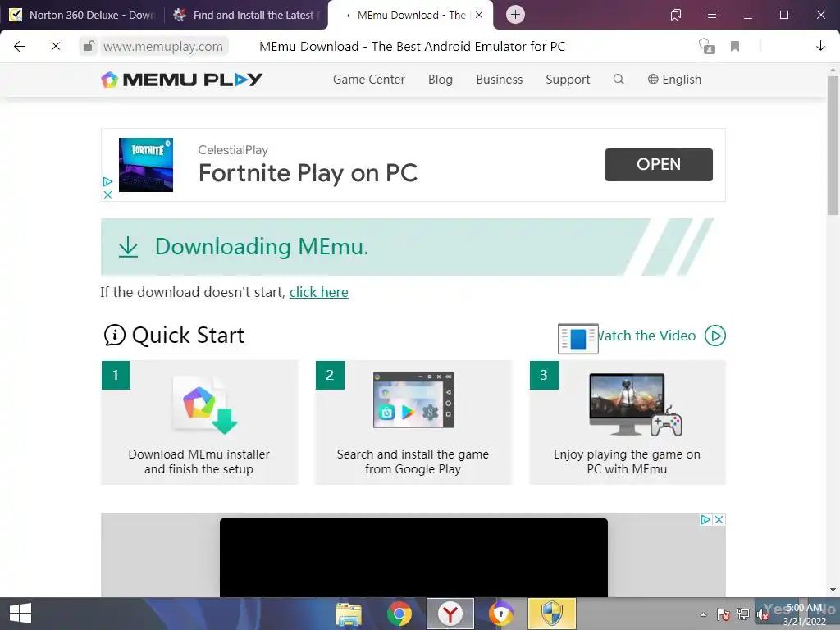
Task: Stop loading the page with X button
Action: (x=56, y=47)
